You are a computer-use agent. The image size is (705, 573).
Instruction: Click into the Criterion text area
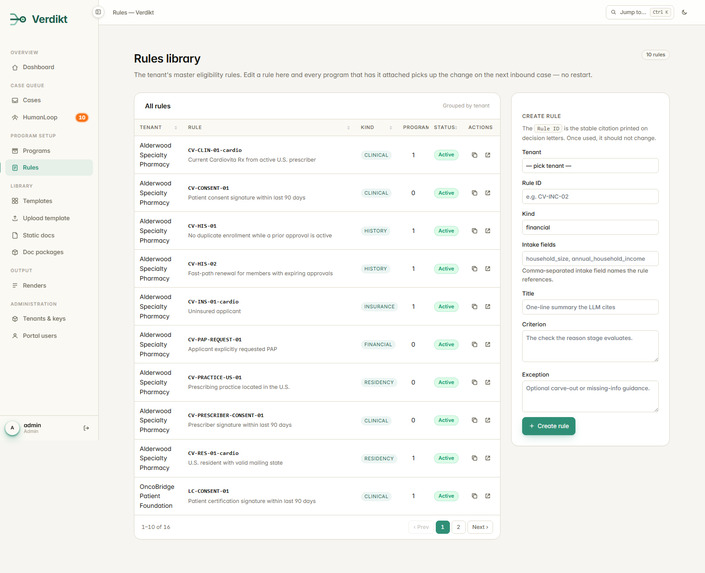click(x=590, y=346)
